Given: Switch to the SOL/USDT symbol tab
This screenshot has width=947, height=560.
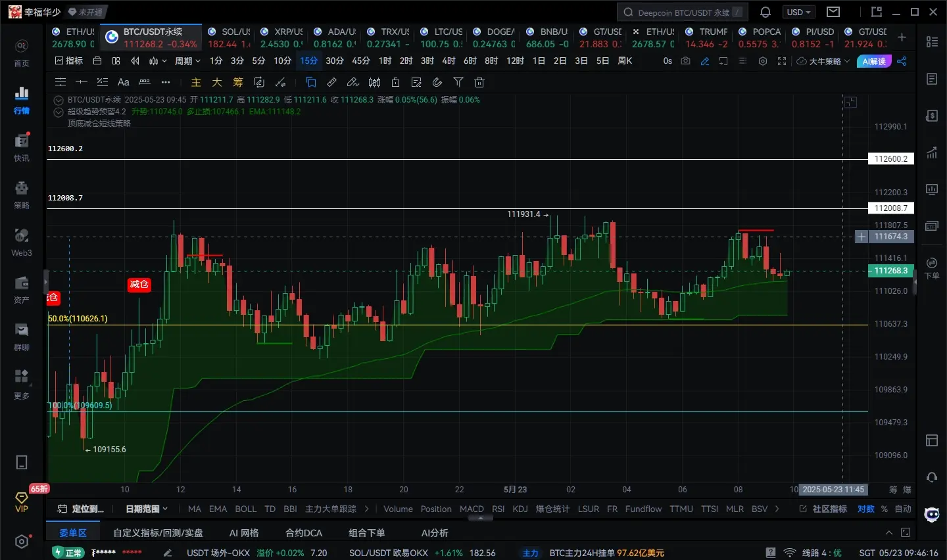Looking at the screenshot, I should coord(228,37).
